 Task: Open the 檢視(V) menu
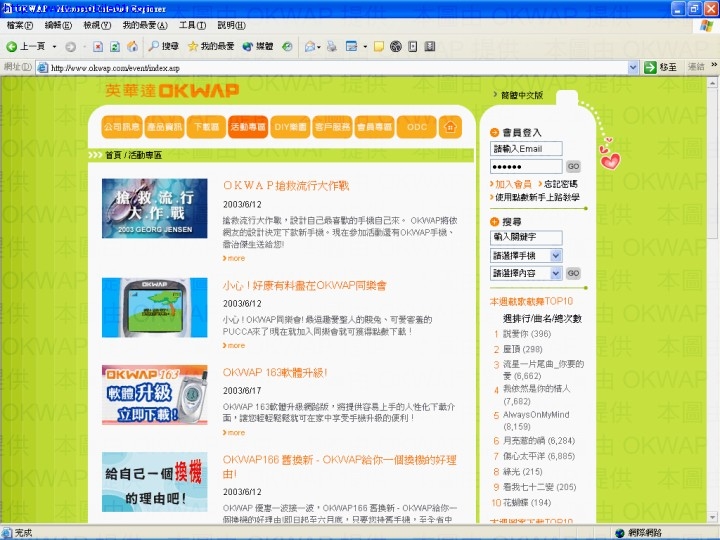[97, 25]
